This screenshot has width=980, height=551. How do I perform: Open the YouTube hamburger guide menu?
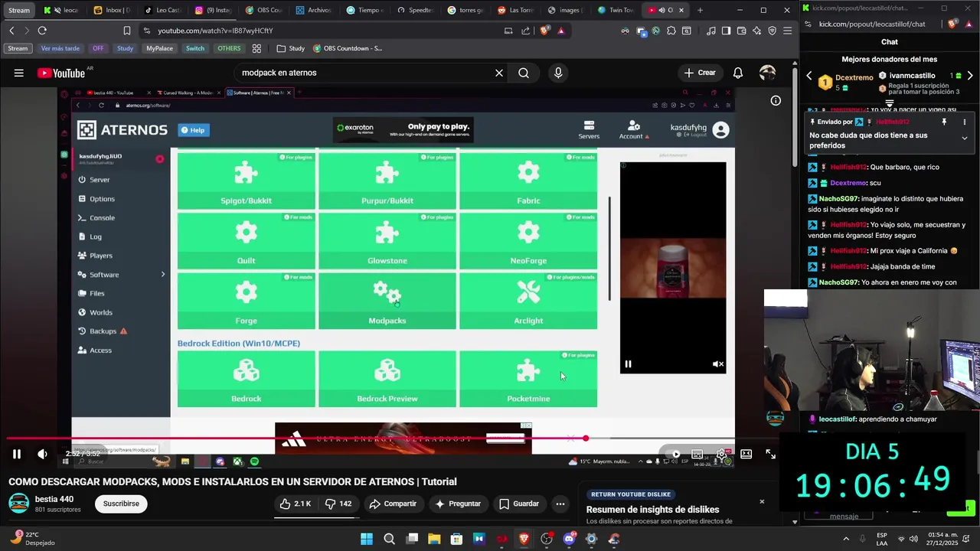[x=18, y=73]
